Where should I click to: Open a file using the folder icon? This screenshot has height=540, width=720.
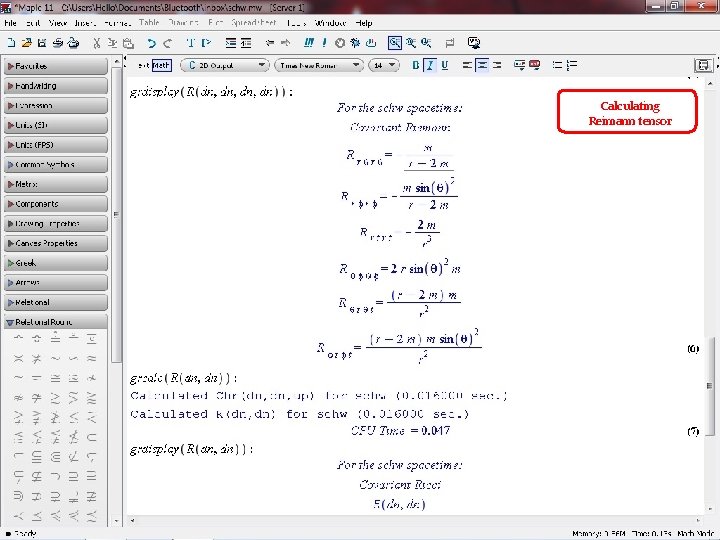tap(27, 43)
